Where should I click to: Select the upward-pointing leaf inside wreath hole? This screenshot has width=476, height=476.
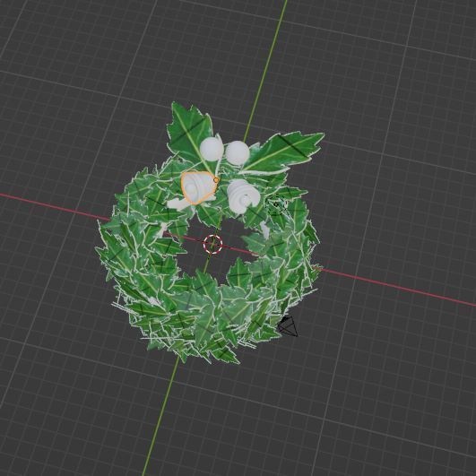pyautogui.click(x=239, y=271)
